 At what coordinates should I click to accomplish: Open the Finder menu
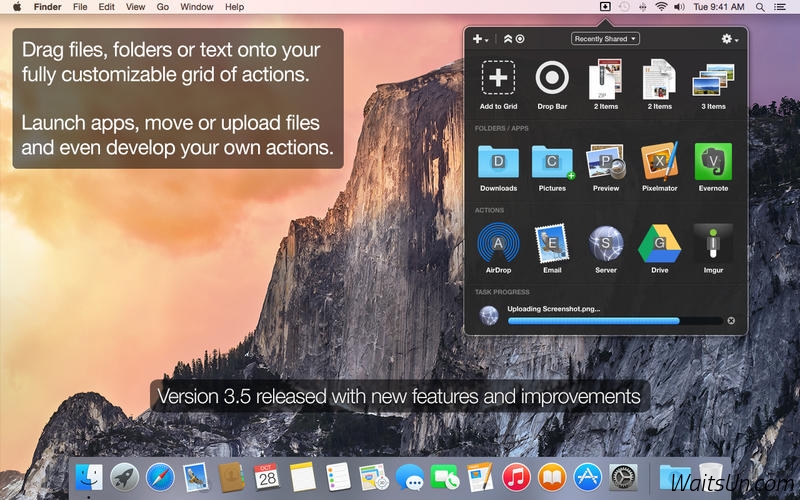pyautogui.click(x=47, y=7)
